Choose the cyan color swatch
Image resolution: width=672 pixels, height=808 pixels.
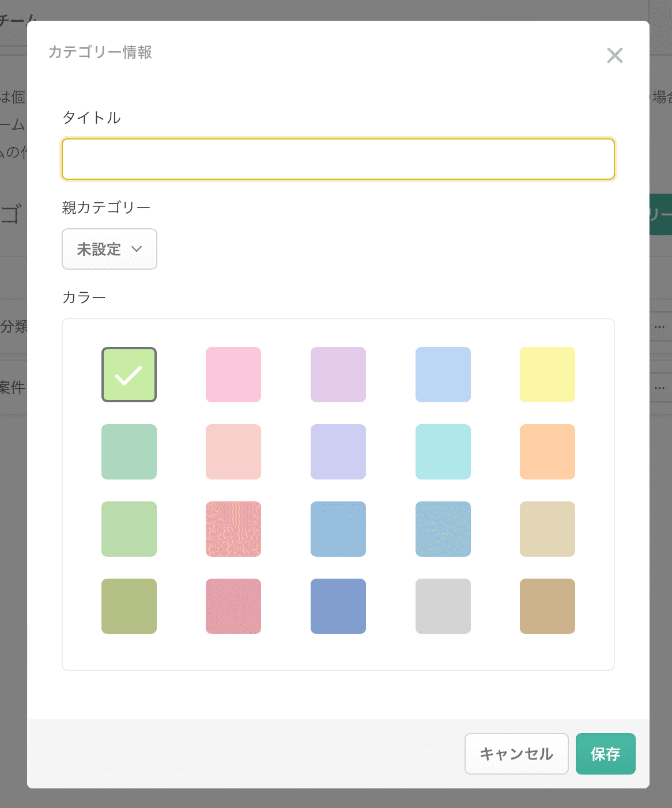(443, 452)
